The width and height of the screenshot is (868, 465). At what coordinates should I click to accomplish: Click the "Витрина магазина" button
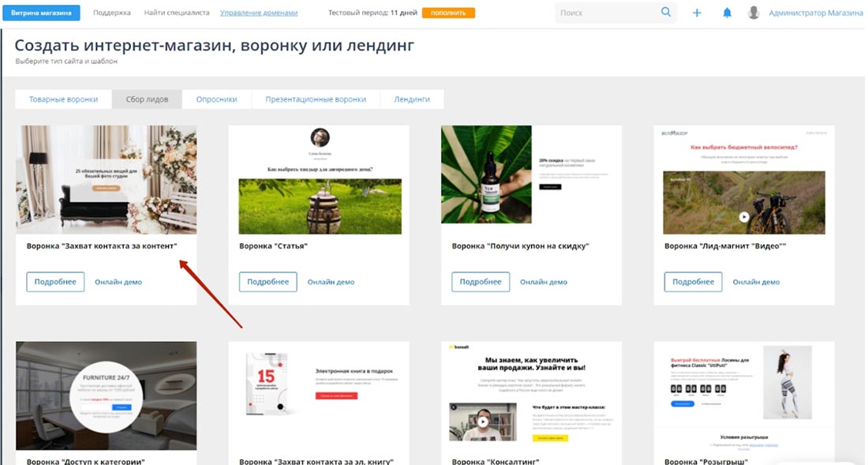42,13
